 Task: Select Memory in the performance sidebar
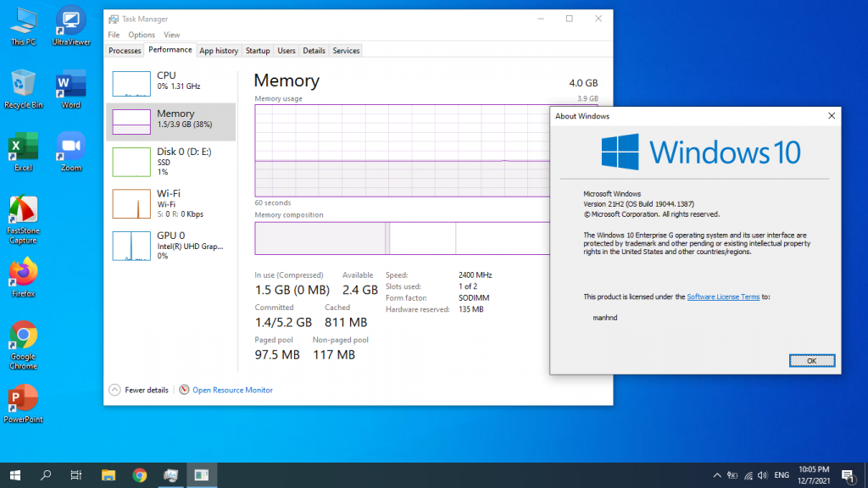(171, 122)
